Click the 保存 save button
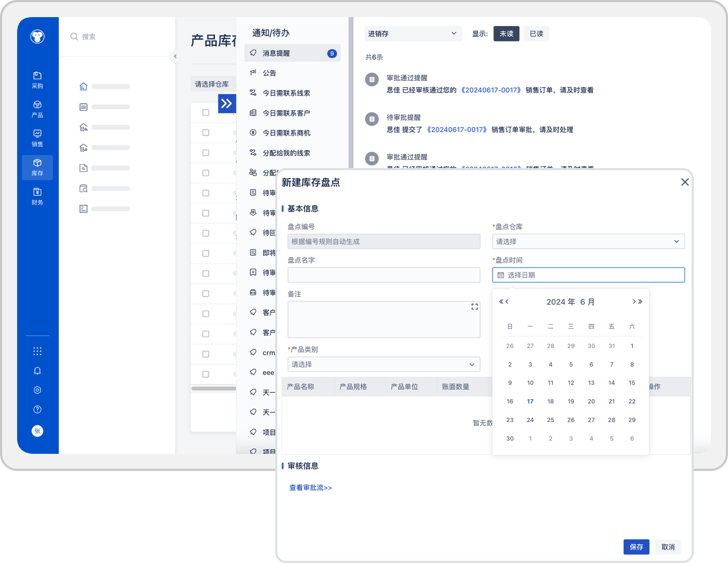The image size is (728, 563). pos(636,547)
